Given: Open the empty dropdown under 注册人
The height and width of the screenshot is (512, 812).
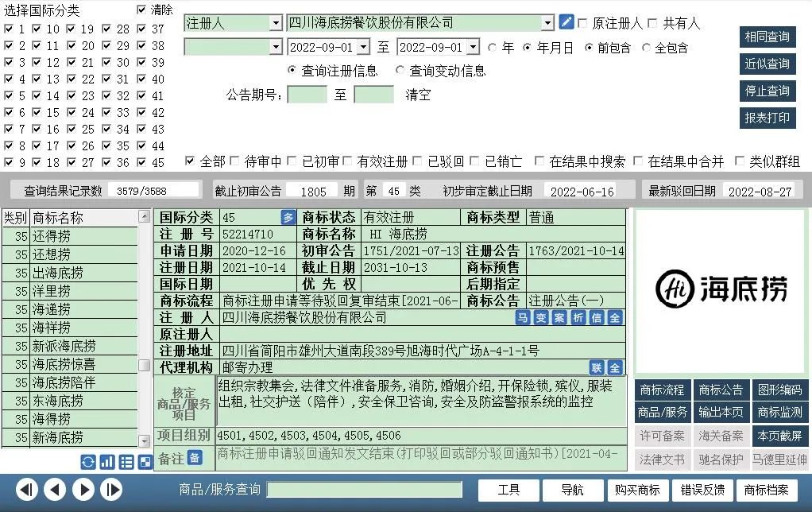Looking at the screenshot, I should point(276,48).
